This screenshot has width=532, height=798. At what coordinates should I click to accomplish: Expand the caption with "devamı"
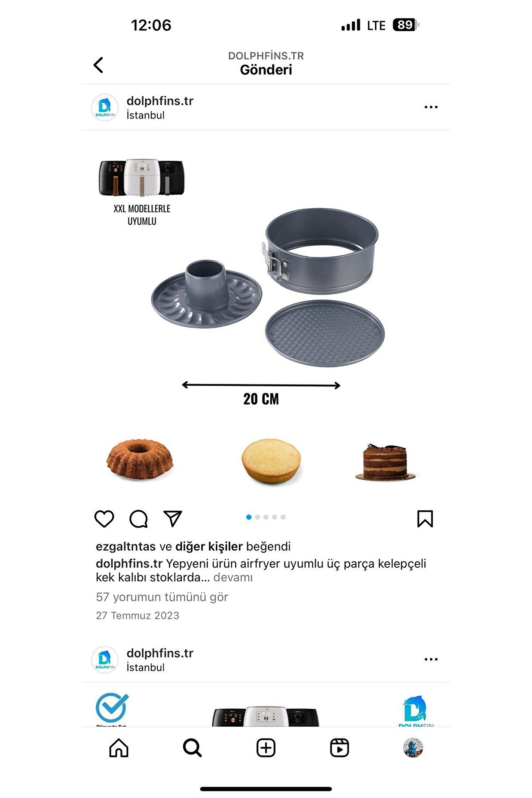point(233,577)
